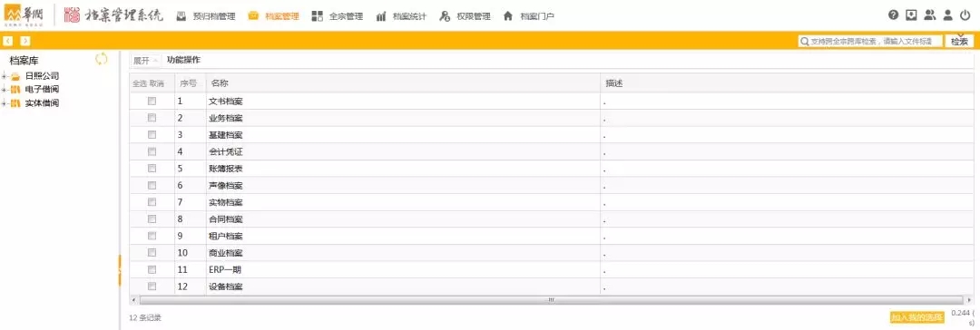Expand the 电子借阅 tree node
The image size is (980, 330).
click(5, 90)
